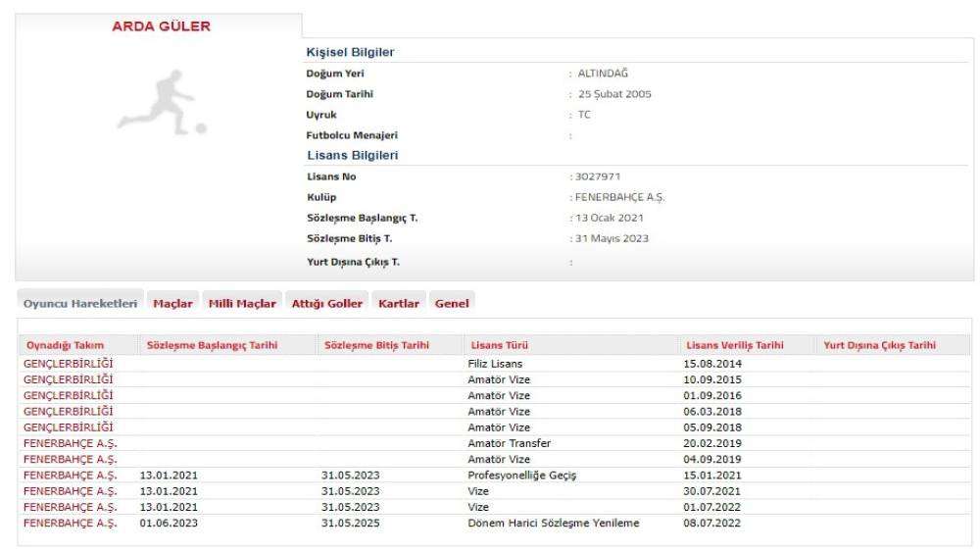Show the Kartlar tab

(x=399, y=302)
